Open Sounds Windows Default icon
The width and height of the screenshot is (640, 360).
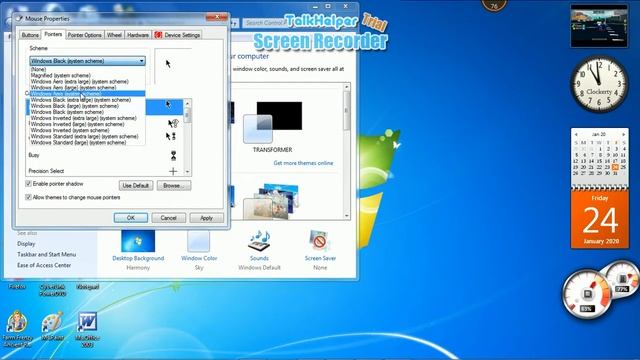[x=259, y=241]
